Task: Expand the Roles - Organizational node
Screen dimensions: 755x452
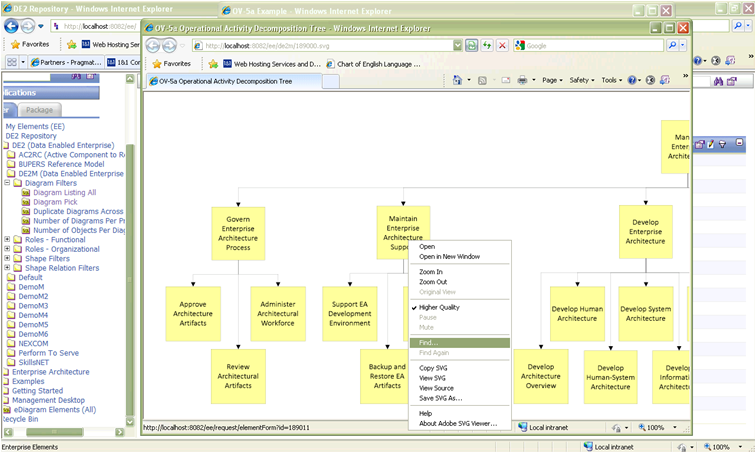Action: [x=7, y=249]
